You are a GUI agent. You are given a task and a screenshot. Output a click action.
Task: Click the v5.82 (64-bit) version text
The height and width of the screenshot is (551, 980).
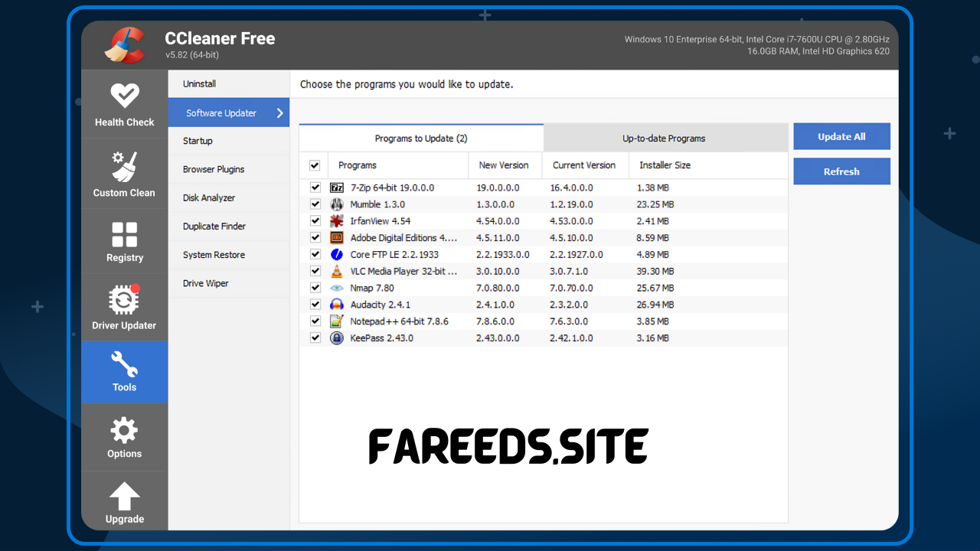tap(192, 55)
